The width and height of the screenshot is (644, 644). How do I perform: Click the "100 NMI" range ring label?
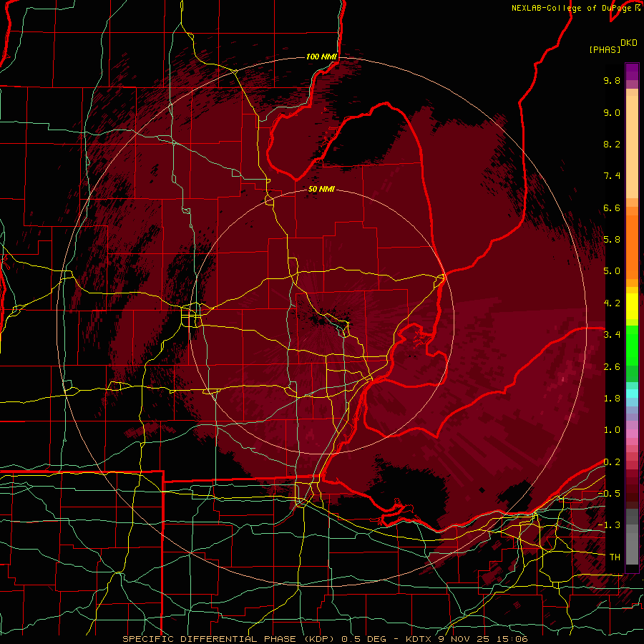[321, 57]
